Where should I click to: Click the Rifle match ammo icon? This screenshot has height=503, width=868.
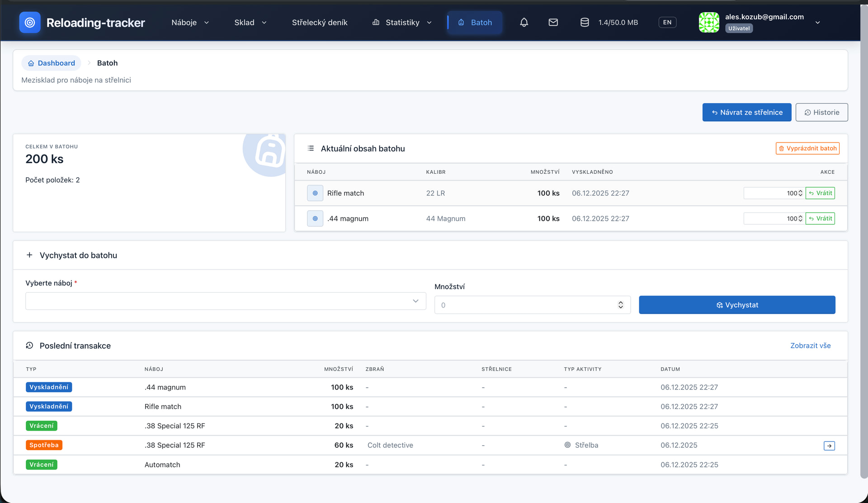pos(315,193)
